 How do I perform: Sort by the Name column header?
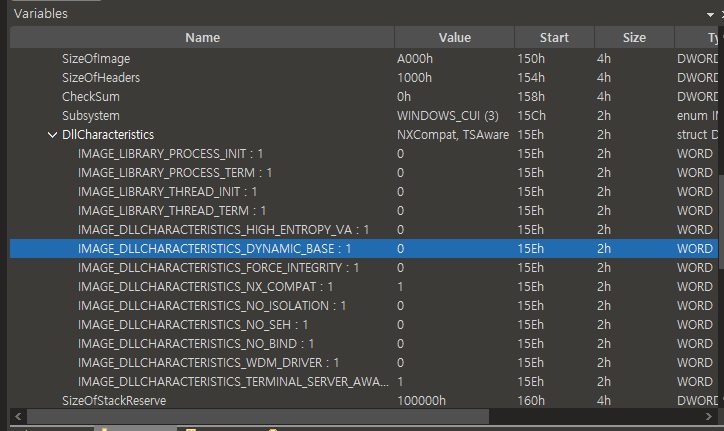click(202, 37)
